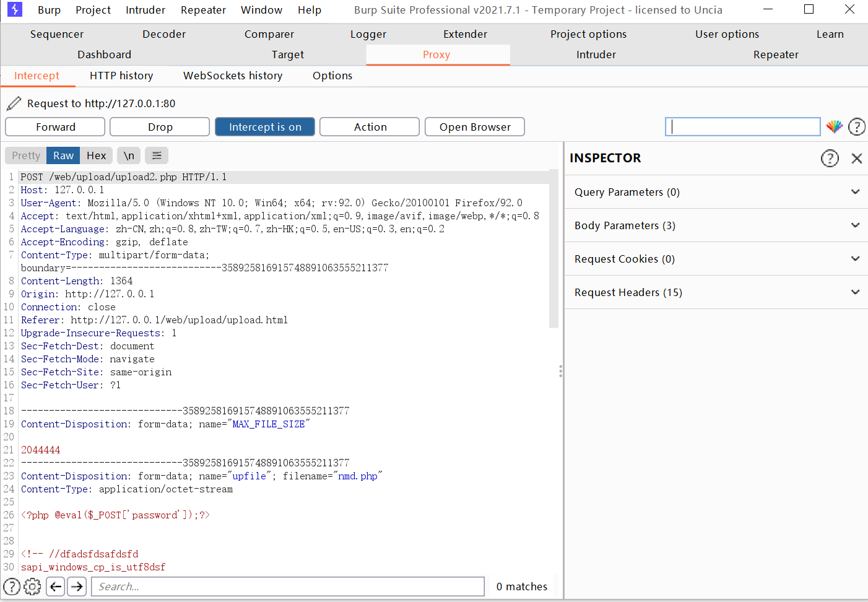Click the bottom Search field
The width and height of the screenshot is (868, 602).
tap(288, 587)
